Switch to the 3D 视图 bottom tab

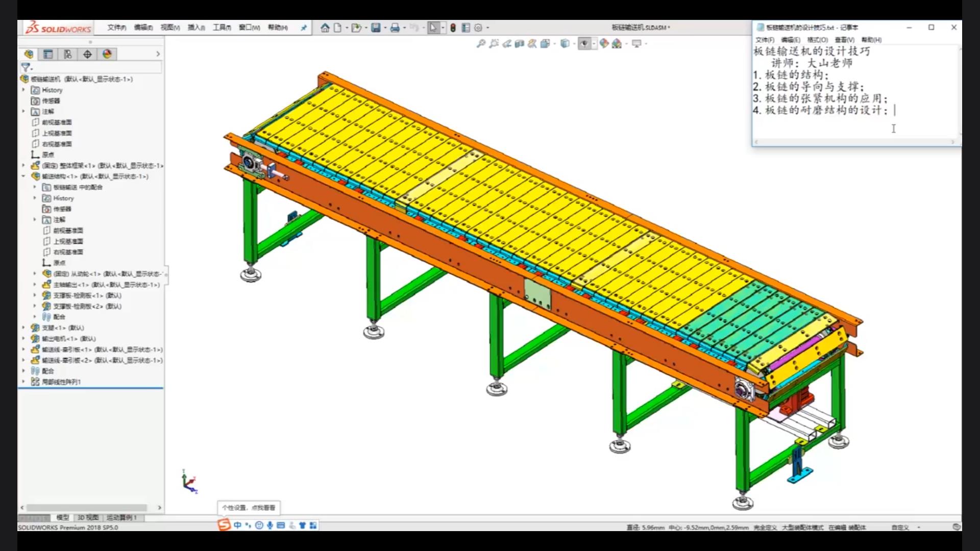point(88,517)
